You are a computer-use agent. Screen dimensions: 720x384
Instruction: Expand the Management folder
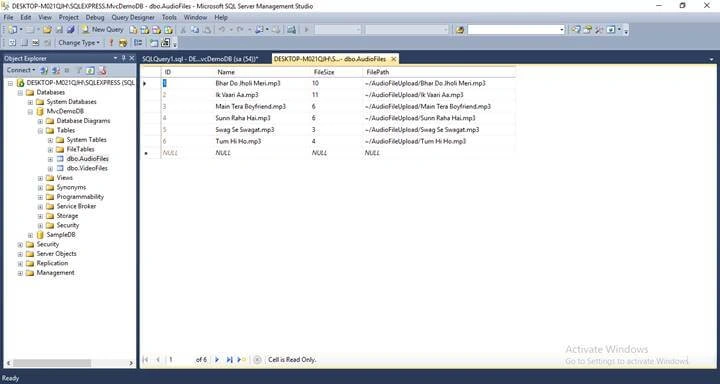[x=20, y=273]
